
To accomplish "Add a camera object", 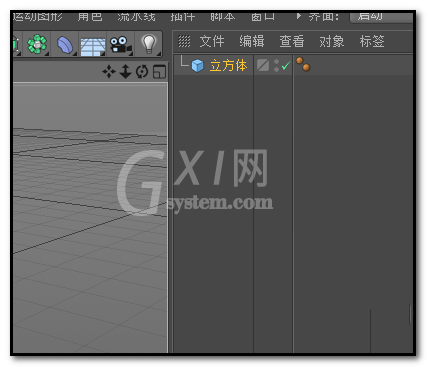I will click(121, 45).
